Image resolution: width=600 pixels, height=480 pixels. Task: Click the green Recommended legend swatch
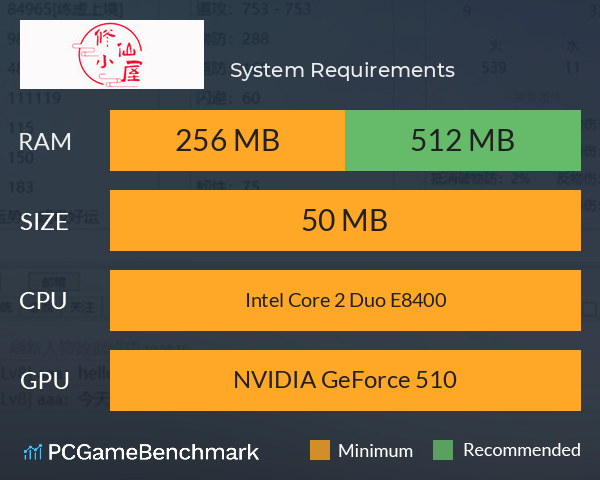[x=443, y=450]
